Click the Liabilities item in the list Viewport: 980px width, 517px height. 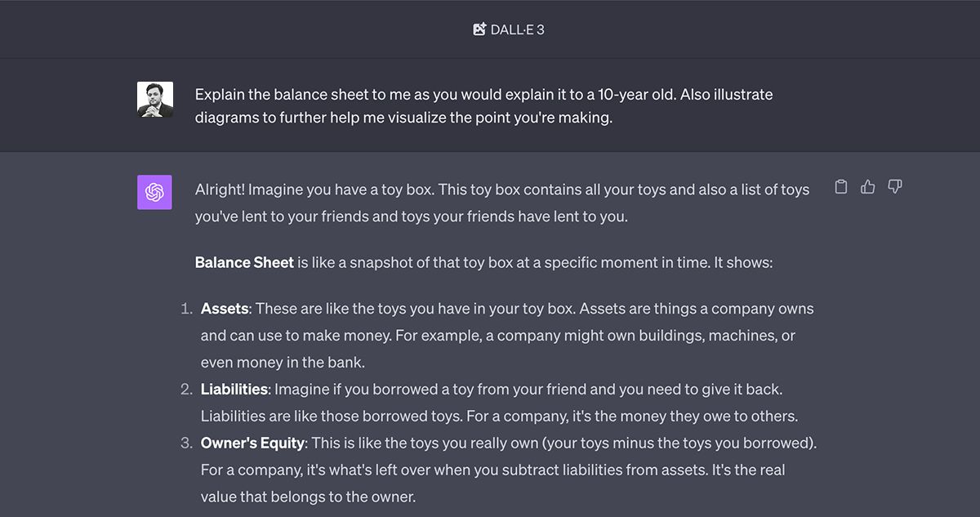[234, 389]
